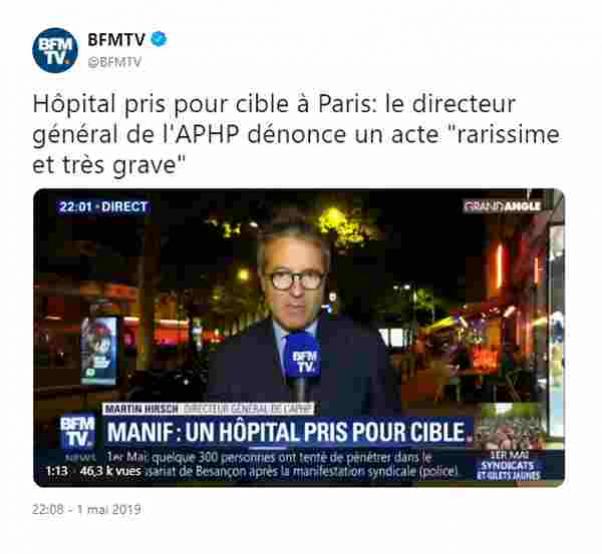Open the 22:08 - 1 mai 2019 timestamp

pyautogui.click(x=86, y=509)
